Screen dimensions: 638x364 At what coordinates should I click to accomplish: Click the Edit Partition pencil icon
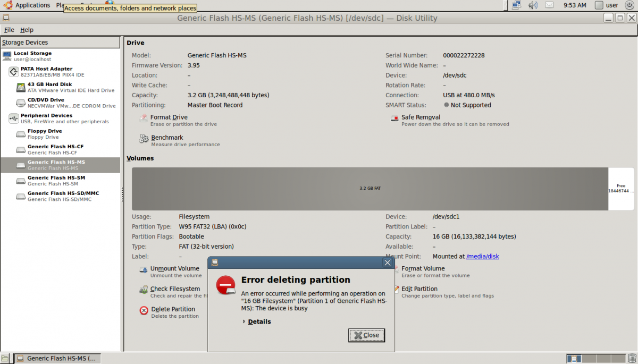(397, 290)
